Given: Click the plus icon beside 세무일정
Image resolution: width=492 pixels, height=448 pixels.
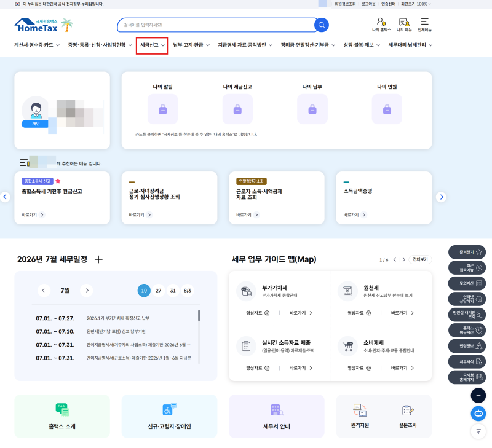Looking at the screenshot, I should (x=98, y=259).
